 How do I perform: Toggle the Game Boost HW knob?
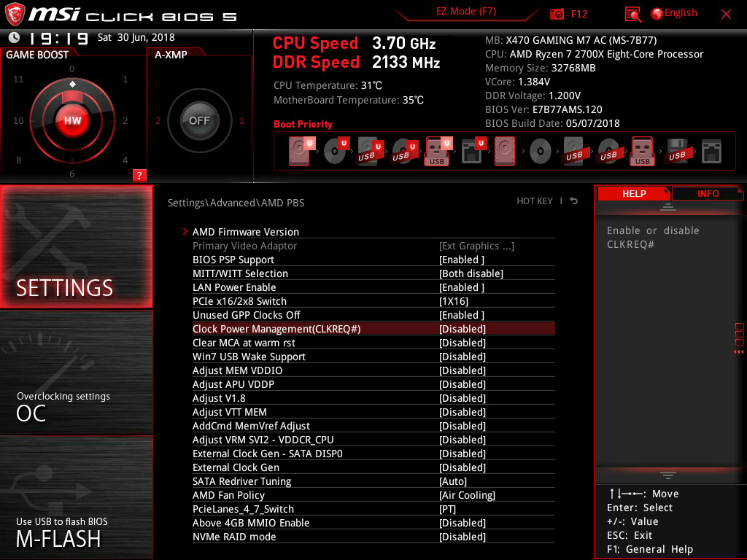click(x=72, y=120)
